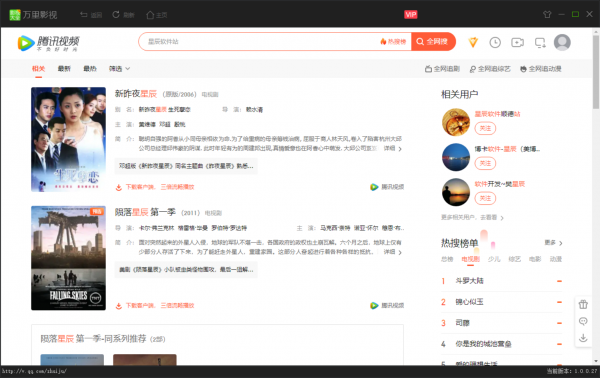
Task: Click the Tencent Video logo
Action: pos(49,43)
